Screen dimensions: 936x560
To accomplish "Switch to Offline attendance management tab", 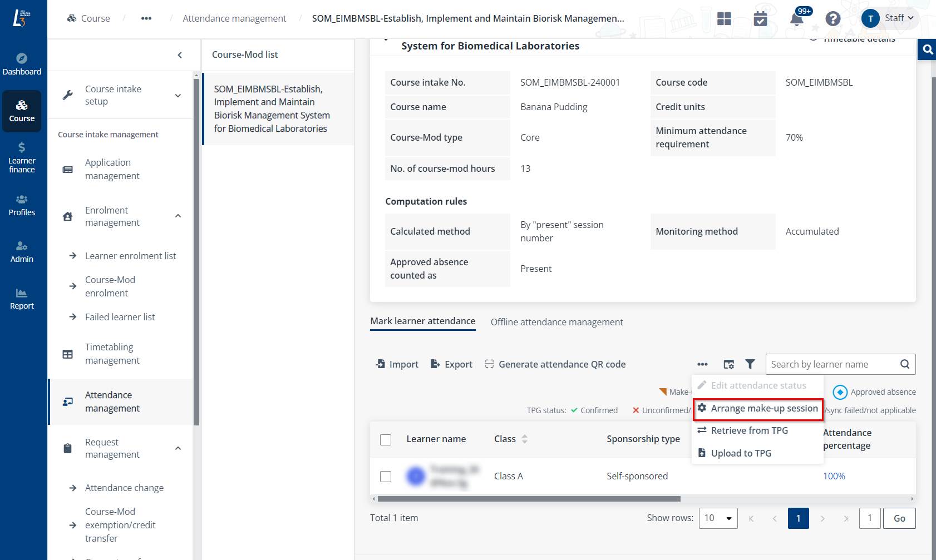I will point(556,322).
